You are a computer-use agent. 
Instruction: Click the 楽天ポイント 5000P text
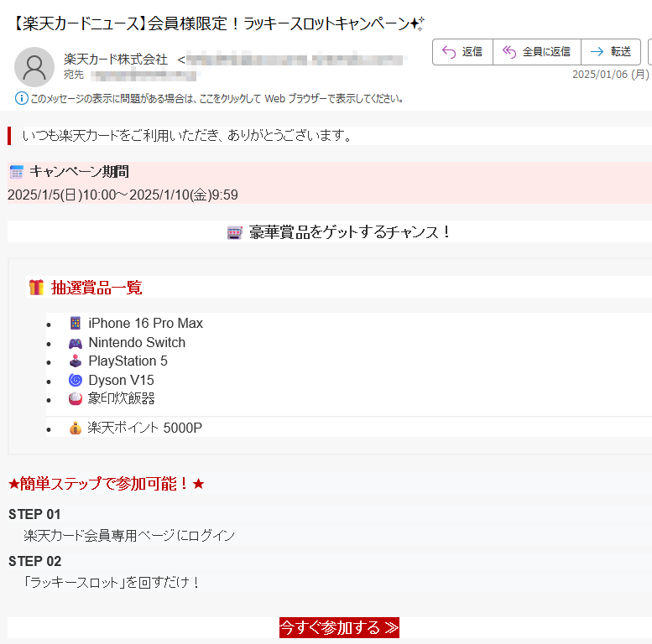click(144, 428)
